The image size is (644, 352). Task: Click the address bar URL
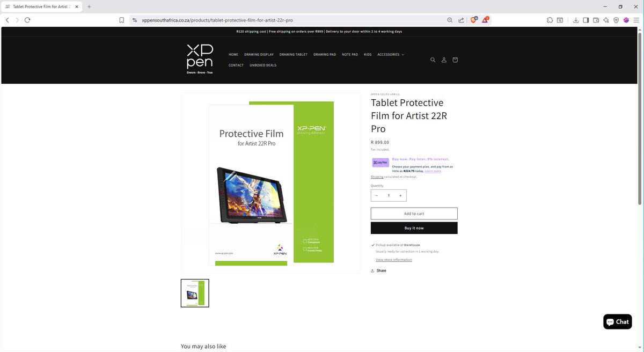click(x=217, y=20)
